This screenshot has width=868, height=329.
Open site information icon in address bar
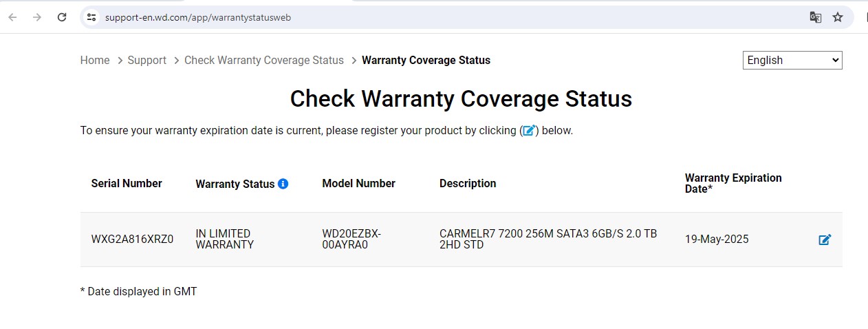[91, 17]
